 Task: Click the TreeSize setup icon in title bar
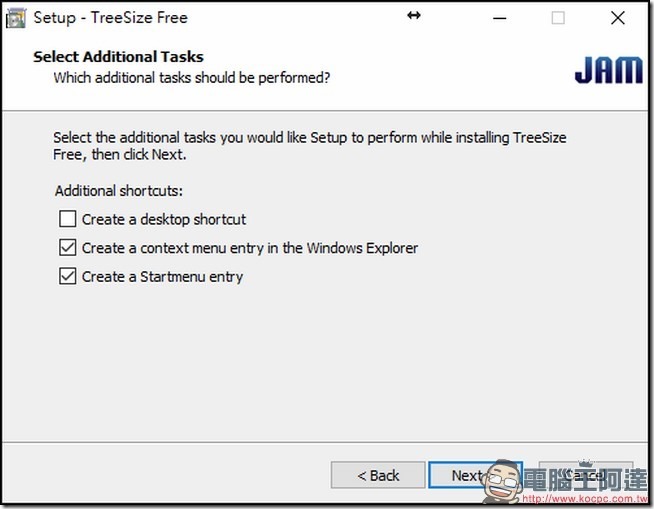[15, 17]
